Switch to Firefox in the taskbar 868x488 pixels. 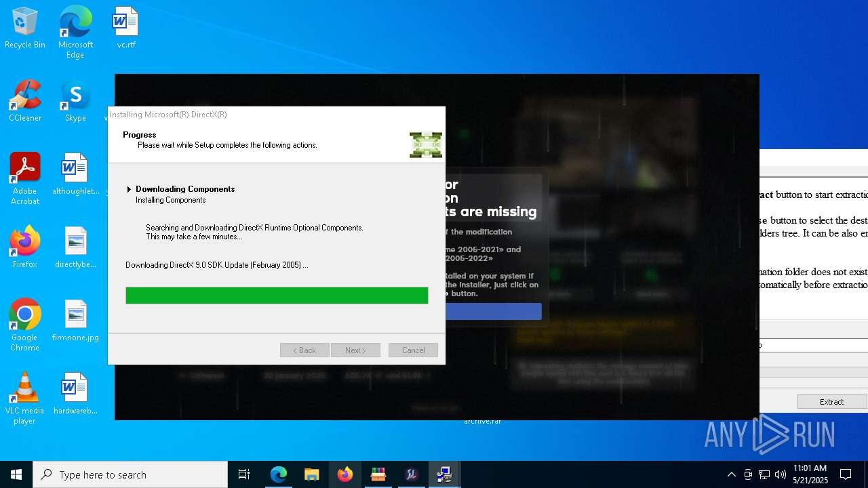click(x=344, y=474)
